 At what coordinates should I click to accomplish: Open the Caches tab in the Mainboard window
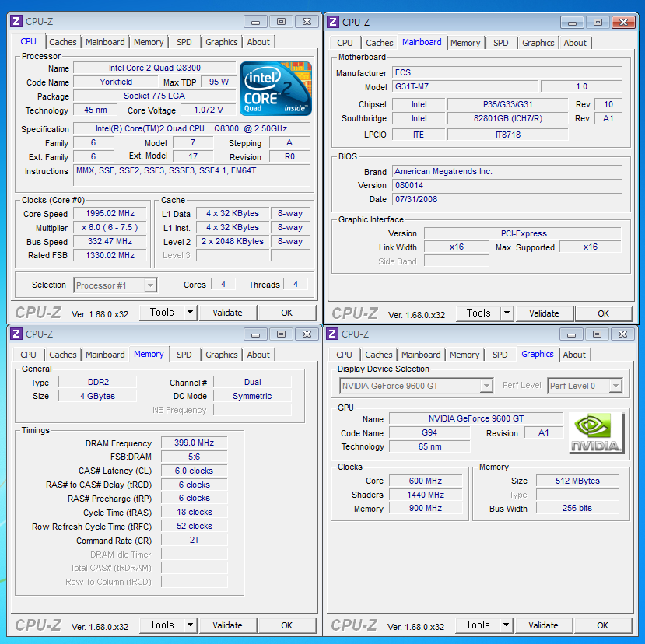pyautogui.click(x=379, y=43)
